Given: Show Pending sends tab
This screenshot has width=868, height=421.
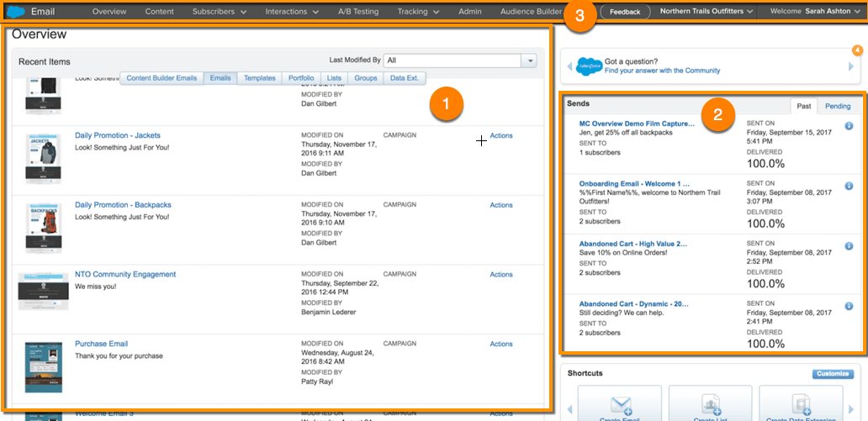Looking at the screenshot, I should point(838,106).
